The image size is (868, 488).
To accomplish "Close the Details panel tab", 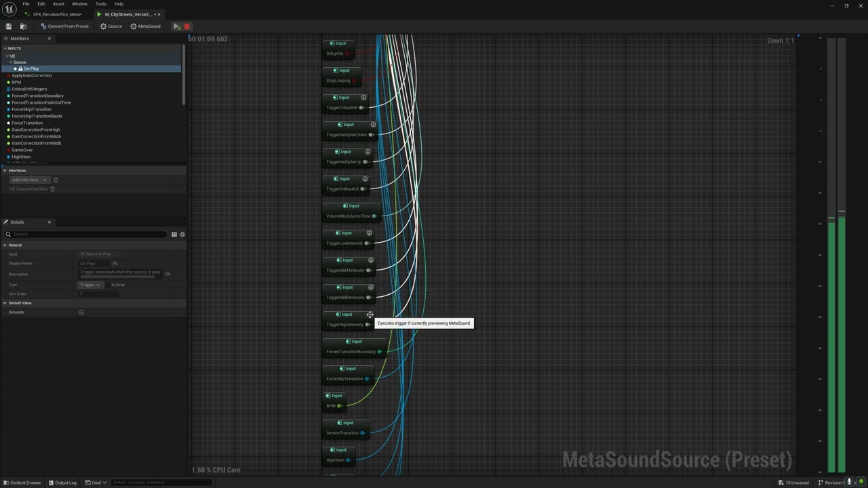I will pos(49,222).
